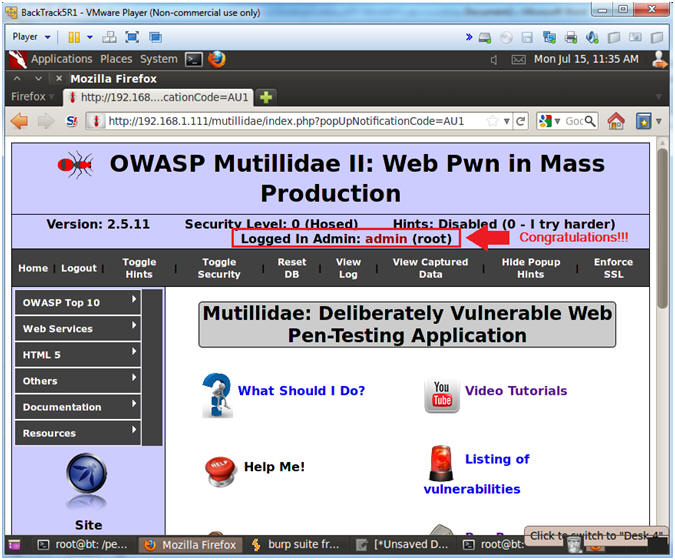This screenshot has width=675, height=560.
Task: Open the bookmarks menu button
Action: click(x=648, y=122)
